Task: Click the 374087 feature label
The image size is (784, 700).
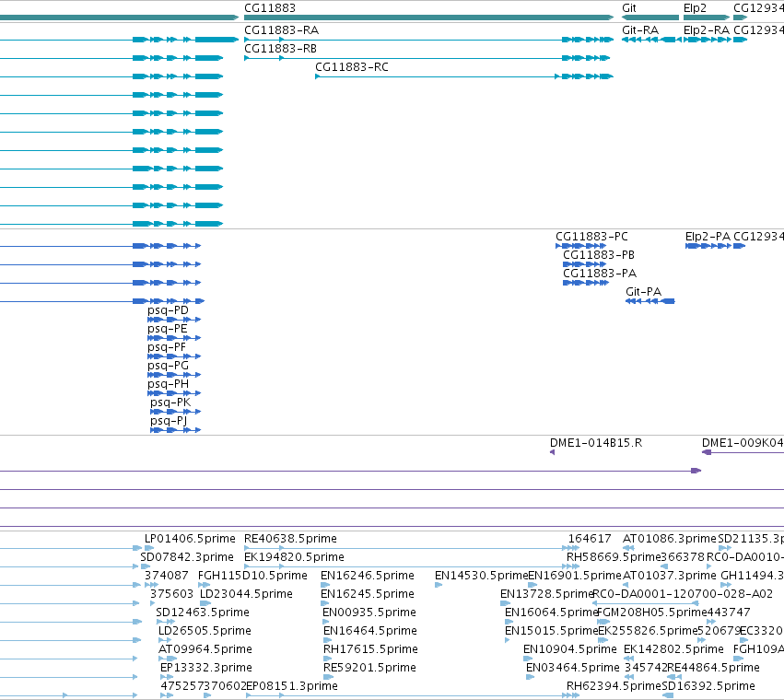Action: click(167, 576)
